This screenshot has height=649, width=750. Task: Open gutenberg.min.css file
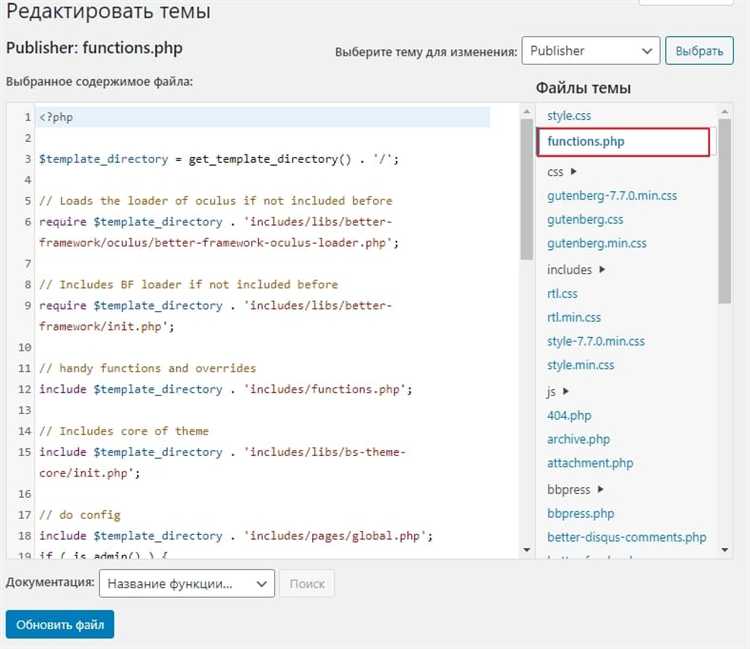tap(596, 243)
